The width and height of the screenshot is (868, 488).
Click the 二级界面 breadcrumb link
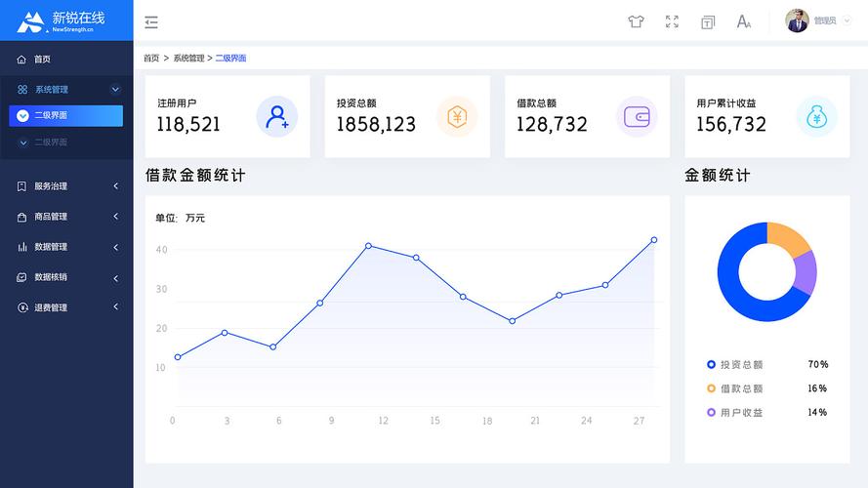click(230, 59)
